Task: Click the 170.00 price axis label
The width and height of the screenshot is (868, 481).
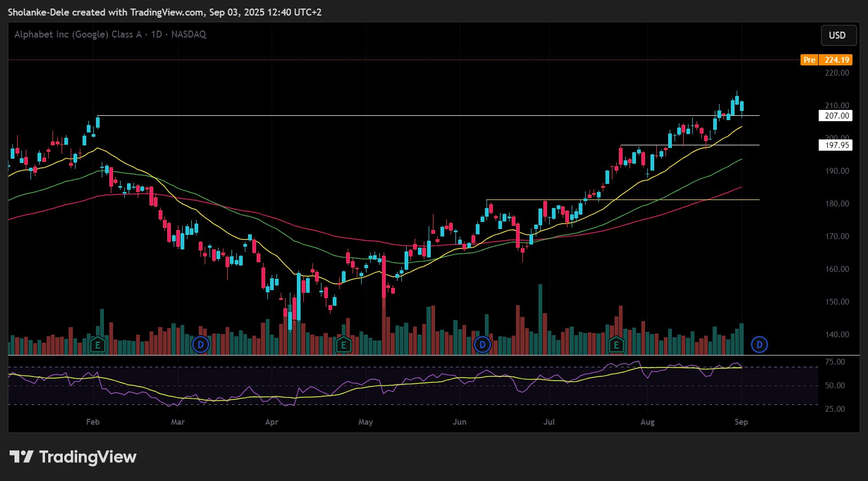Action: click(x=837, y=236)
